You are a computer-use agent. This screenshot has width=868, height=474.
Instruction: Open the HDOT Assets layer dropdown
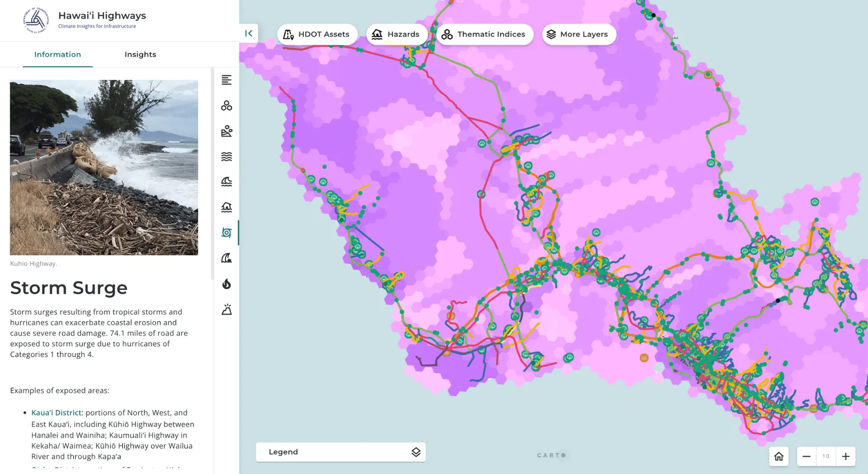click(x=317, y=34)
